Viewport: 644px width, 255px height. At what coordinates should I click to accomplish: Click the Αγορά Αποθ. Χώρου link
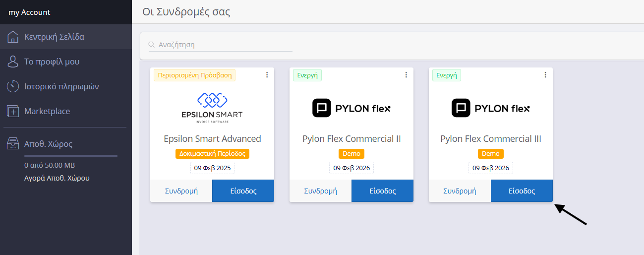click(x=57, y=178)
